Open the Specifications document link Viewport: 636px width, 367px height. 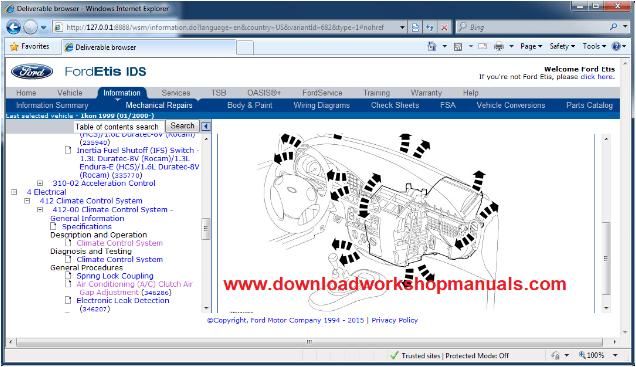click(x=86, y=227)
